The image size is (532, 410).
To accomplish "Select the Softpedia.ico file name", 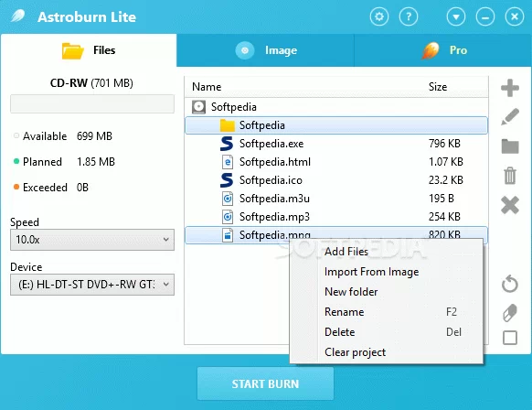I will tap(271, 180).
